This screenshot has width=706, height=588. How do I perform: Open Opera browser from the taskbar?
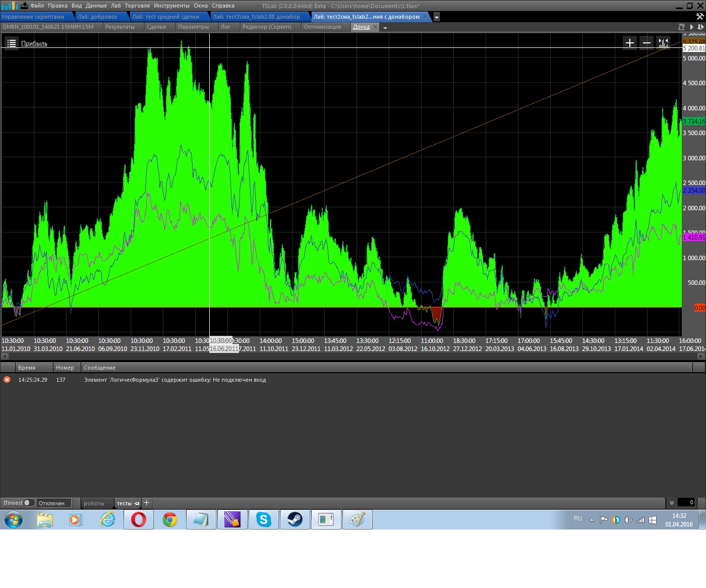[139, 519]
